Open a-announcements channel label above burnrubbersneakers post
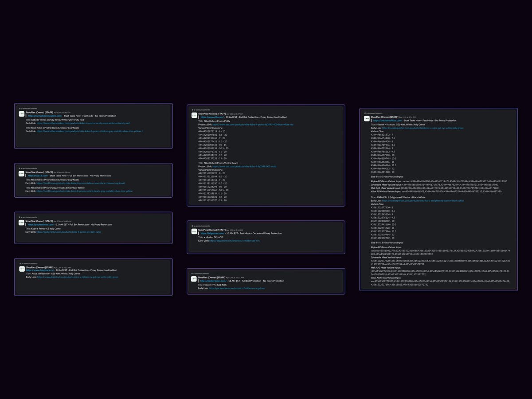This screenshot has height=399, width=532. pyautogui.click(x=28, y=109)
